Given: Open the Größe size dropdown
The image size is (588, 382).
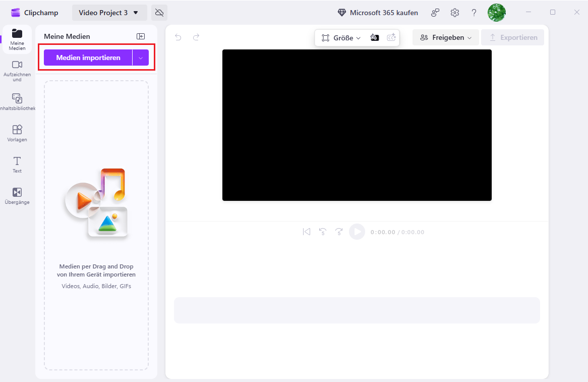Looking at the screenshot, I should [x=341, y=38].
